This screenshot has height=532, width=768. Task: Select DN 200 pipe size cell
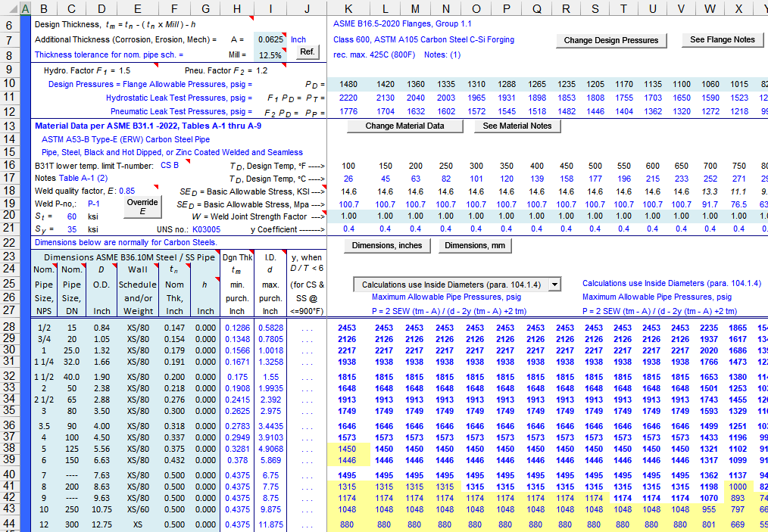point(71,487)
